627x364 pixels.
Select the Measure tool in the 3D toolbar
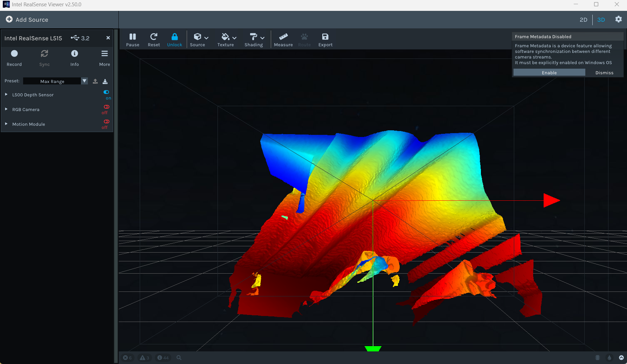pos(283,39)
